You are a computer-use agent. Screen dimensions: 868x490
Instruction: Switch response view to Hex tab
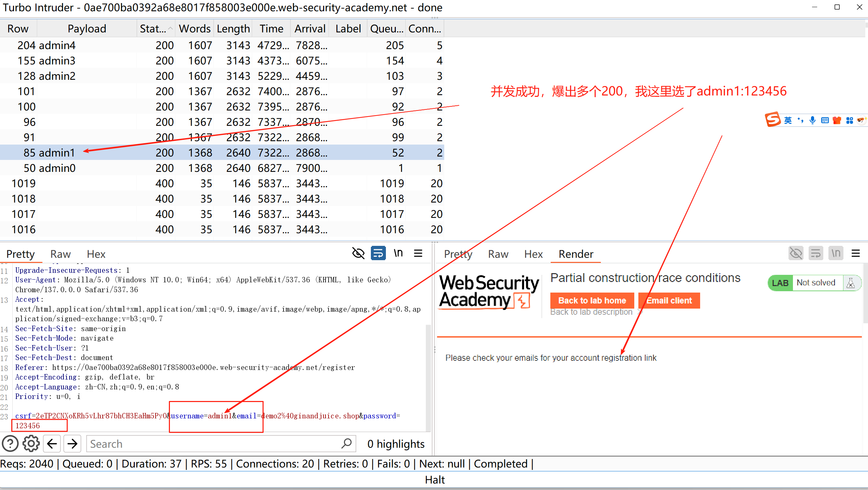pos(533,254)
